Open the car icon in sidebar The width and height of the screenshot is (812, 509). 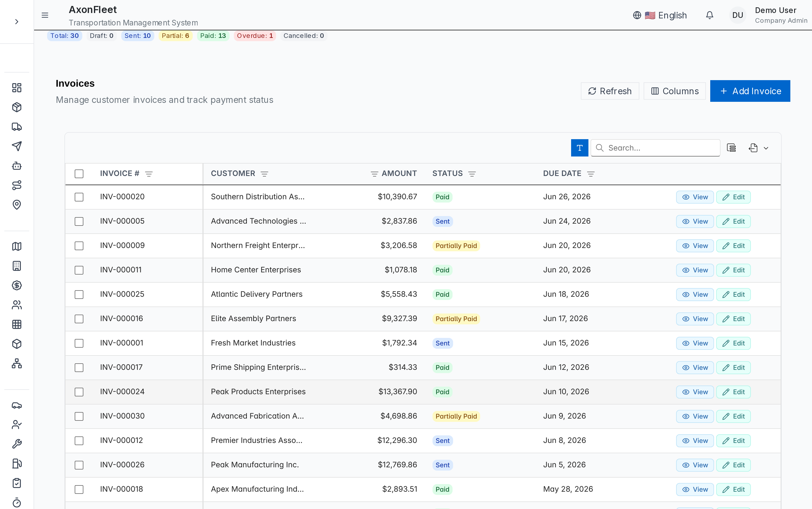click(17, 405)
